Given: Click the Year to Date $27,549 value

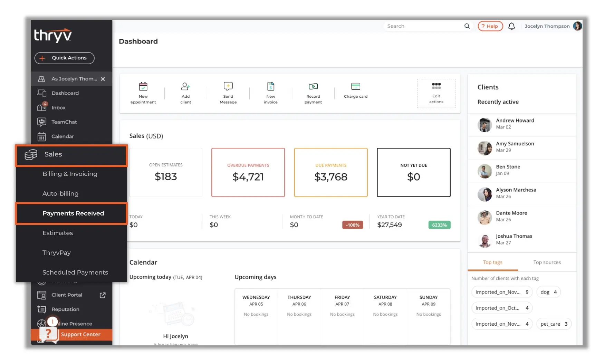Looking at the screenshot, I should tap(390, 225).
